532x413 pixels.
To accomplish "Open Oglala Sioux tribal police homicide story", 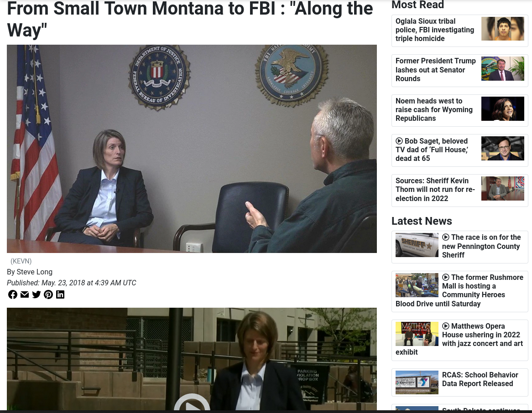I will 435,30.
